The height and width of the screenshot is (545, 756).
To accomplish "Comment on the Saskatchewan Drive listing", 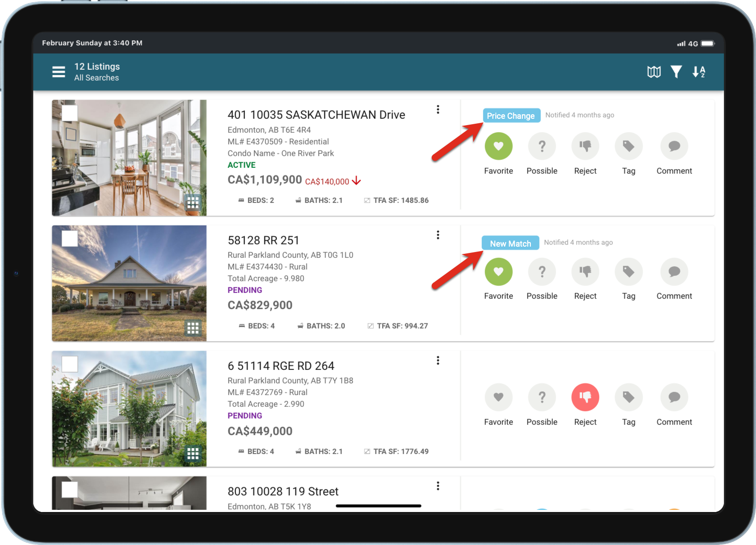I will [674, 146].
